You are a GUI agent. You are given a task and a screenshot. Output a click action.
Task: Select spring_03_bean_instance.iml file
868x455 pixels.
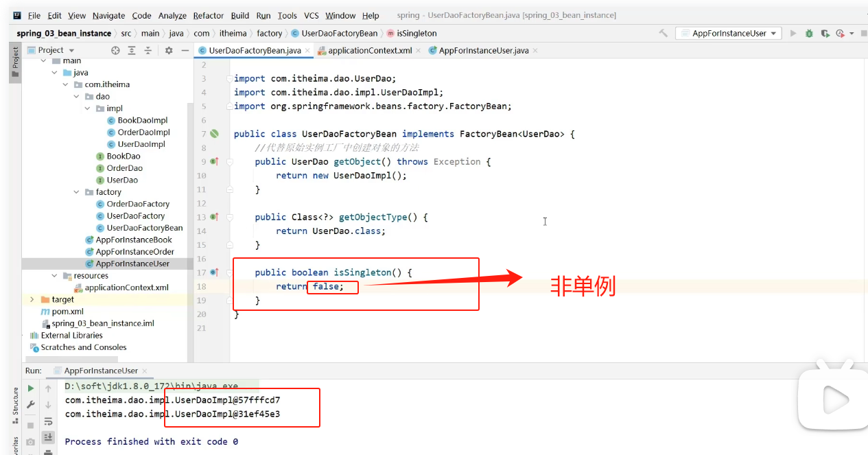pyautogui.click(x=103, y=323)
